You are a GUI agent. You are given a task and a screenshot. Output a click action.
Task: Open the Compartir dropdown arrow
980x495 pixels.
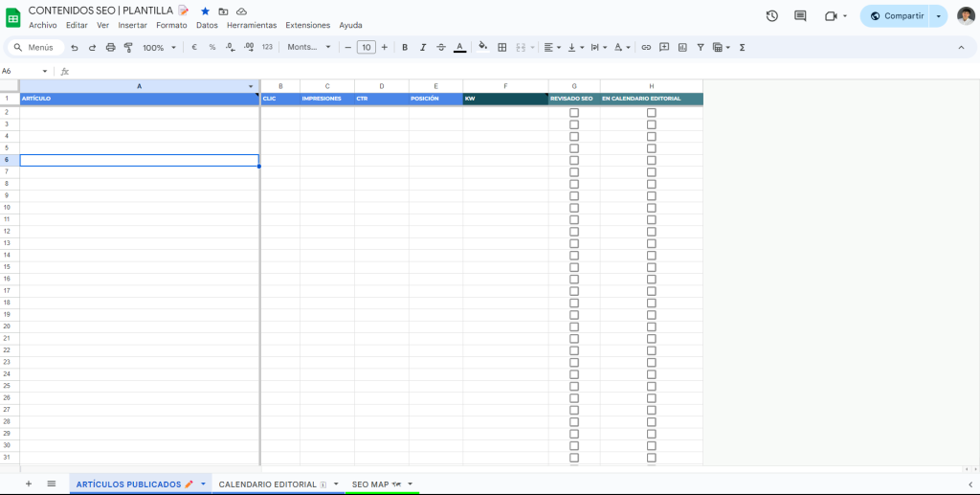pos(939,16)
